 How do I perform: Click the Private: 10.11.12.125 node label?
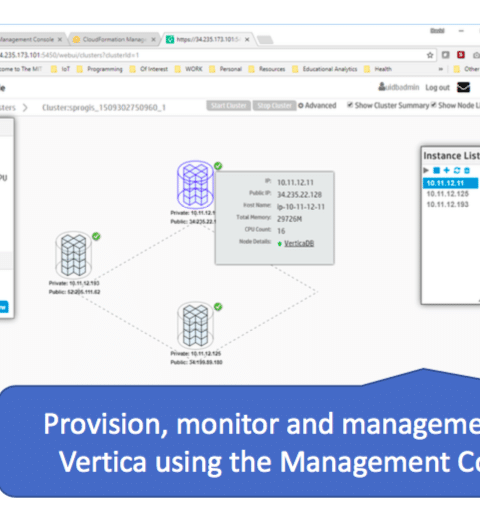(x=196, y=353)
